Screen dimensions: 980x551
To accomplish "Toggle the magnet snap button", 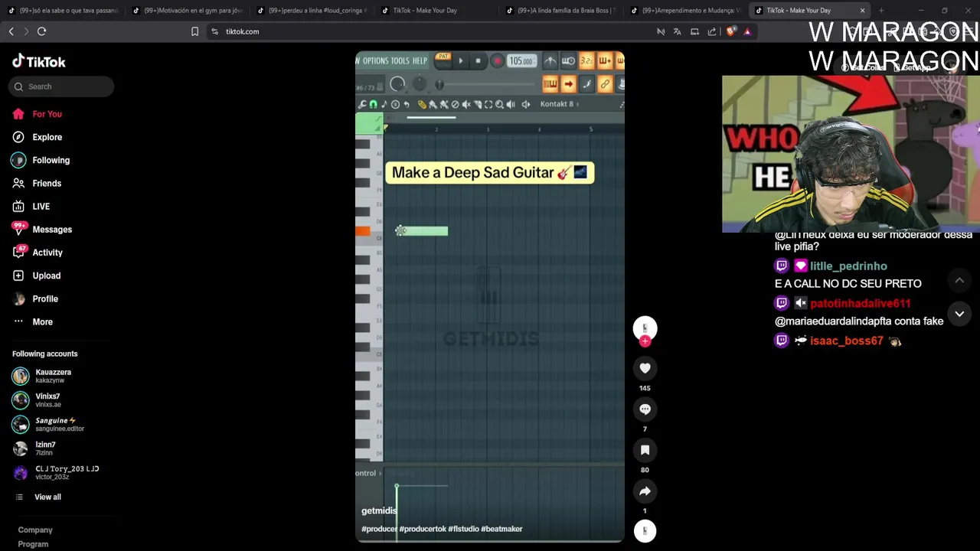I will click(374, 105).
